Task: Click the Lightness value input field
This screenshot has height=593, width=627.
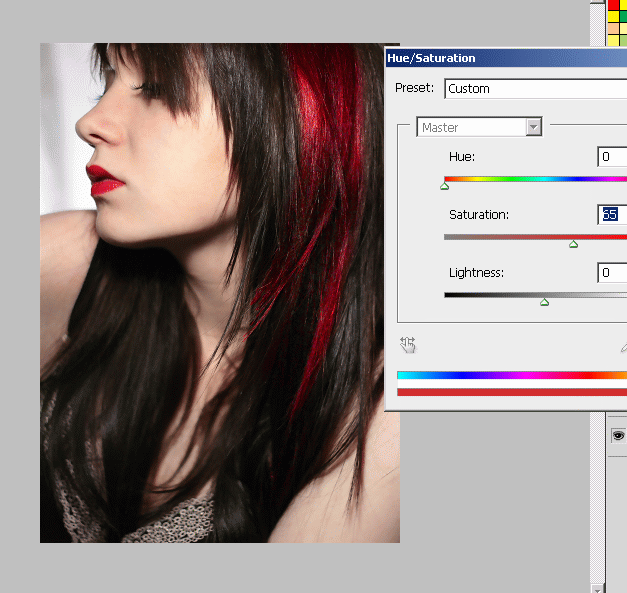Action: 612,272
